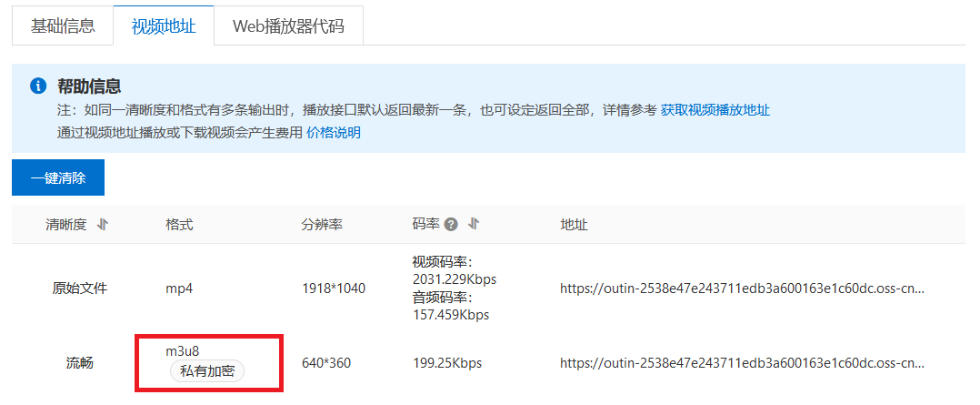Click the 码率 help question mark icon

451,225
